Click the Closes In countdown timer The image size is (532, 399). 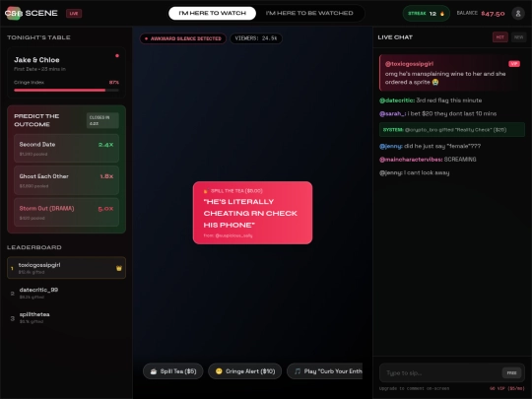[102, 120]
